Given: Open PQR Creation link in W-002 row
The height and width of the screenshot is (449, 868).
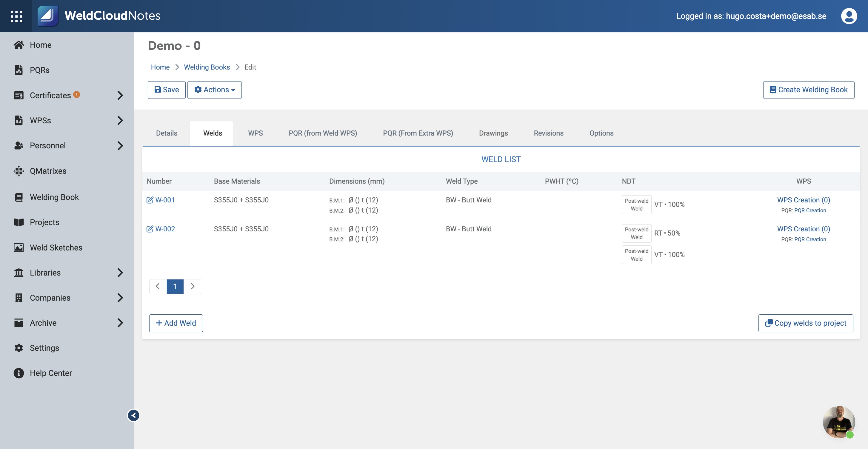Looking at the screenshot, I should tap(810, 239).
